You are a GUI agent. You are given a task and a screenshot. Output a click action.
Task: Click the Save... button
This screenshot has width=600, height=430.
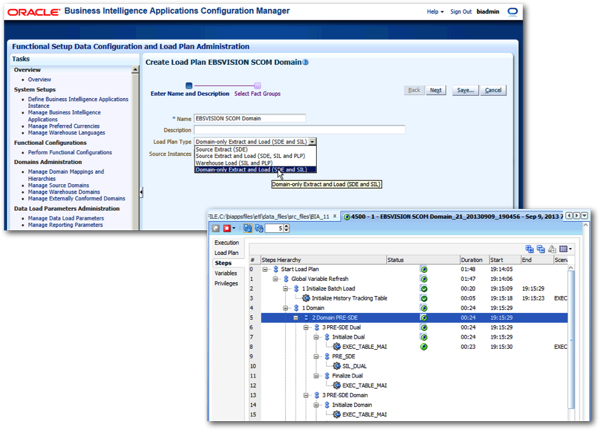click(x=465, y=90)
